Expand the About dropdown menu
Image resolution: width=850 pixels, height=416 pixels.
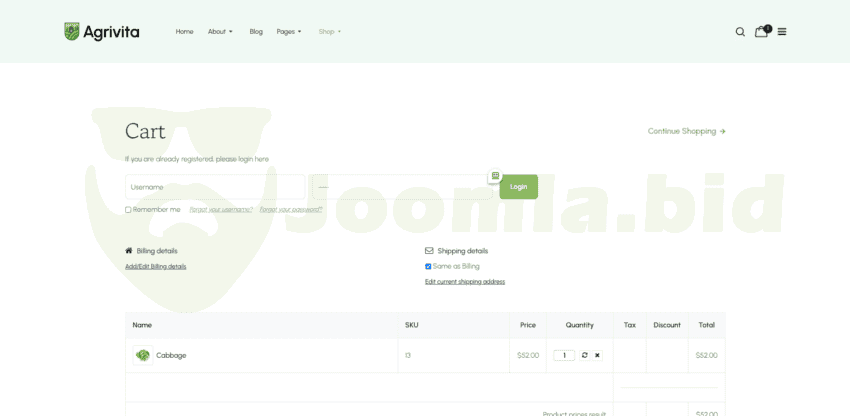(220, 32)
